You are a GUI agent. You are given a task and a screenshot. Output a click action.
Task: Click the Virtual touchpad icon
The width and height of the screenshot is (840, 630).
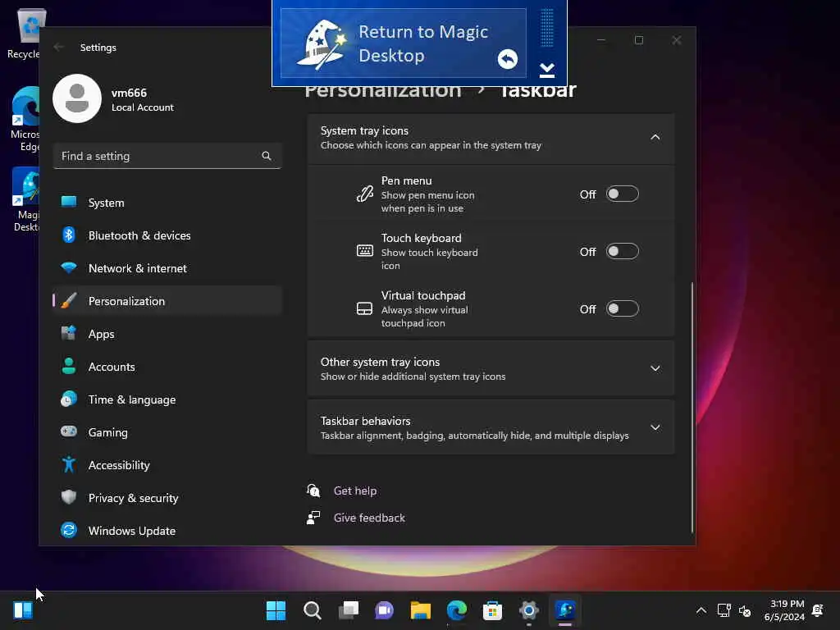tap(364, 308)
